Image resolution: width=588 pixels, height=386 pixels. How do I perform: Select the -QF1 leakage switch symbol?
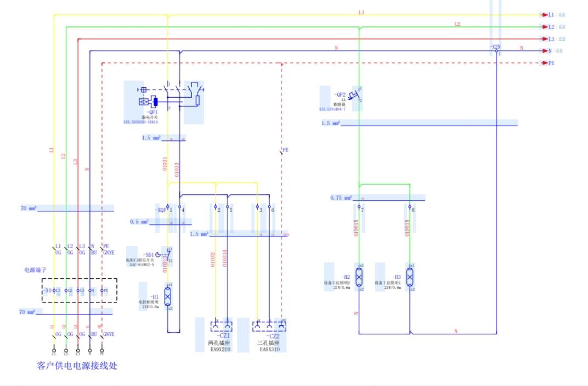pos(174,97)
